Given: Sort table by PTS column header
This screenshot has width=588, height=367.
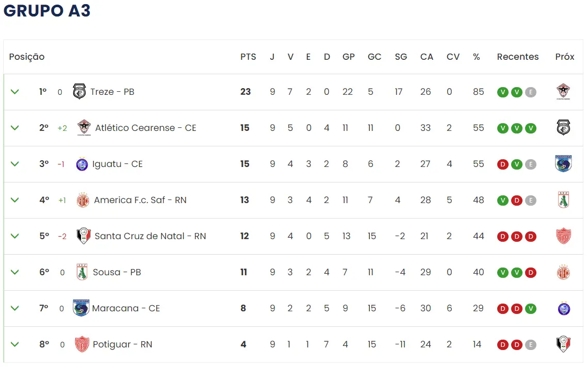Looking at the screenshot, I should pos(248,57).
